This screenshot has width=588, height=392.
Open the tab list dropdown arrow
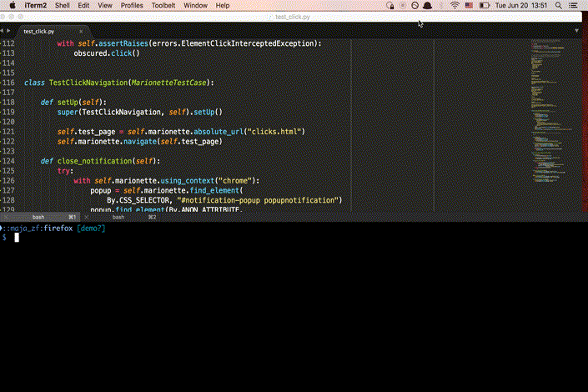576,31
